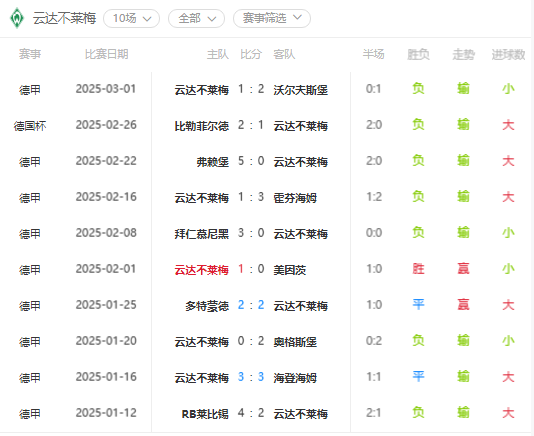Open RB莱比锡 team link
Viewport: 534px width, 436px height.
point(205,414)
